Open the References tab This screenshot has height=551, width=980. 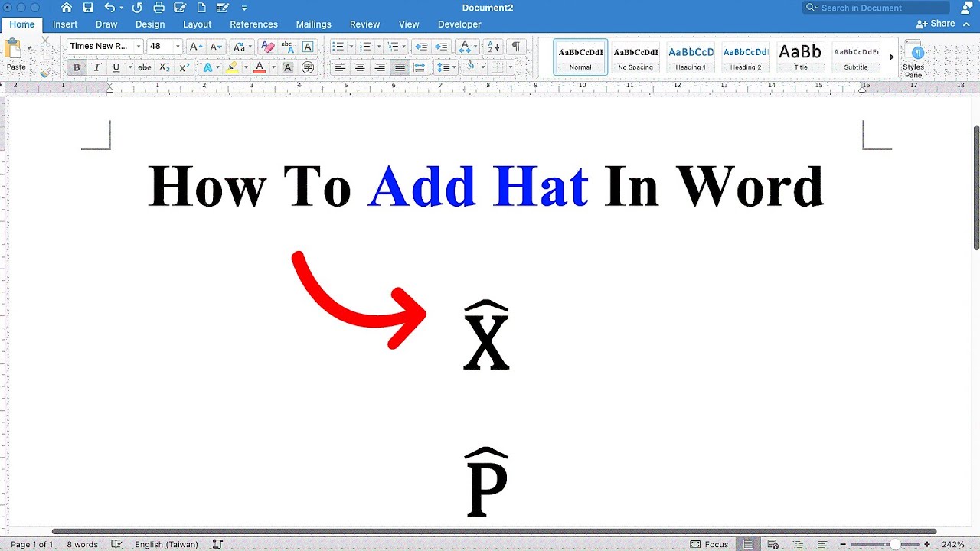tap(253, 24)
